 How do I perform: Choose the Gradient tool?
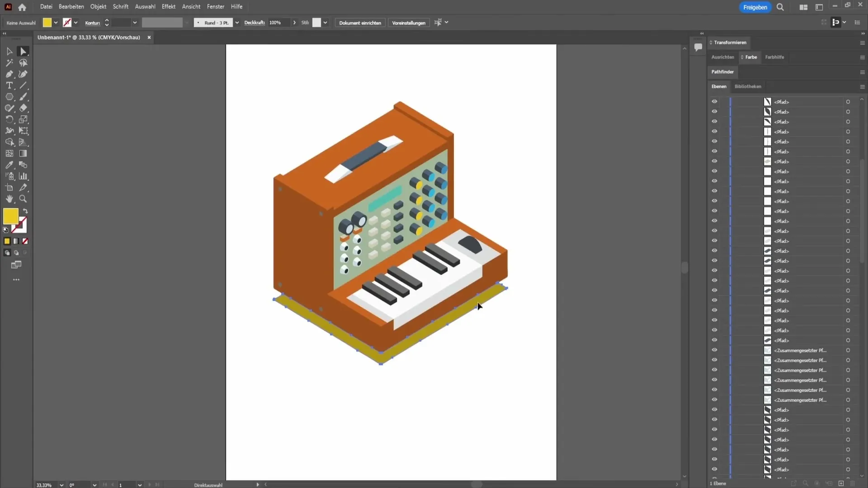[x=23, y=154]
